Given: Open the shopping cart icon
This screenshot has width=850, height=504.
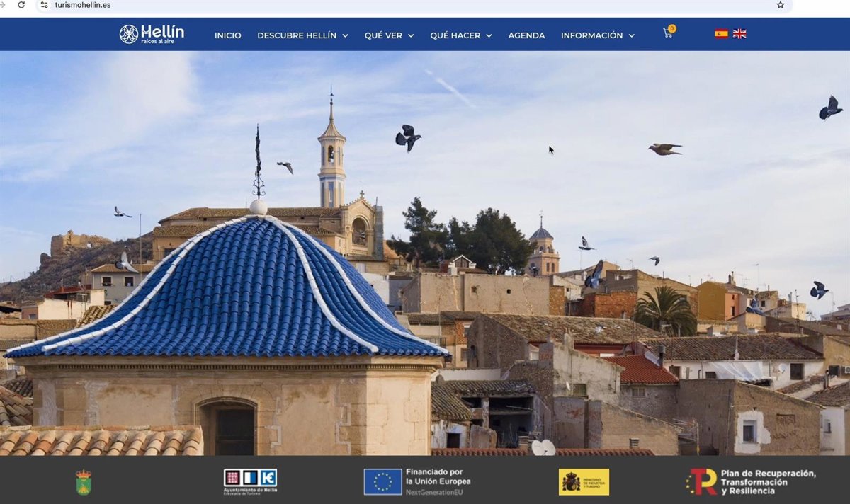Looking at the screenshot, I should tap(667, 33).
